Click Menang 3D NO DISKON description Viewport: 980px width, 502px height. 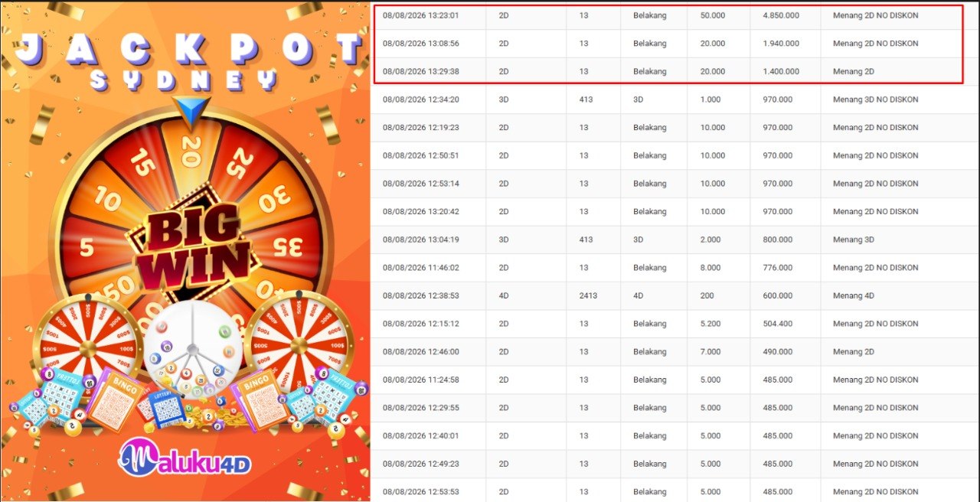tap(875, 99)
